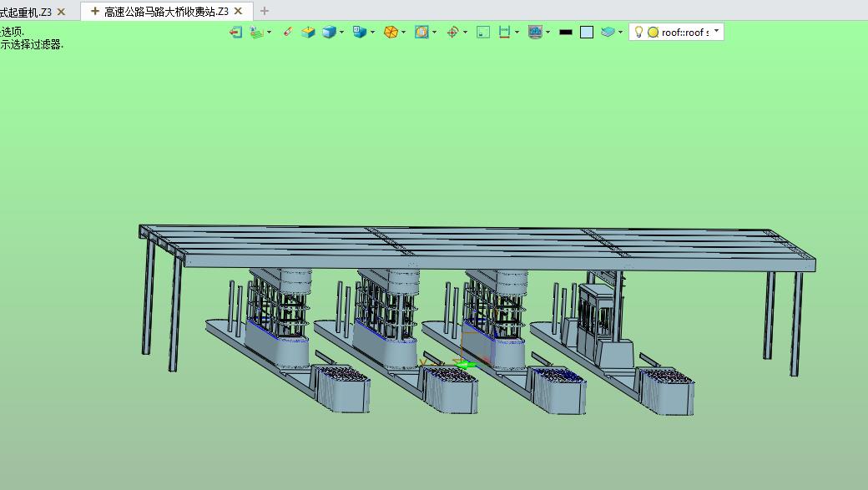
Task: Click the black line color swatch
Action: (566, 33)
